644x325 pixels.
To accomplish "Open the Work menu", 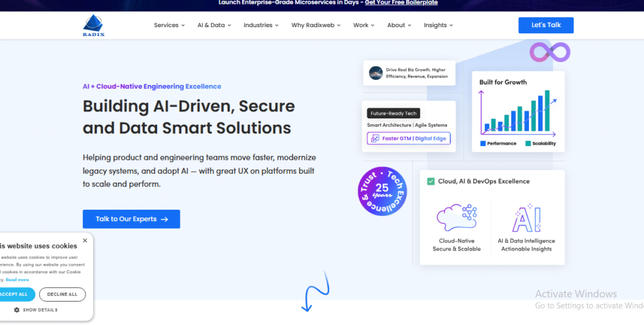I will pos(364,25).
